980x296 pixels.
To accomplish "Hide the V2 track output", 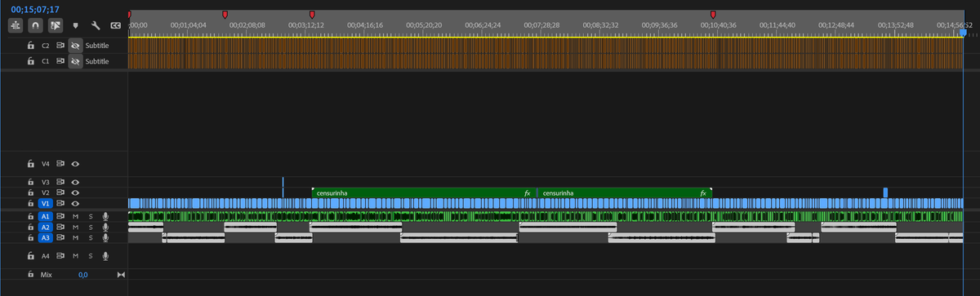I will pos(75,192).
